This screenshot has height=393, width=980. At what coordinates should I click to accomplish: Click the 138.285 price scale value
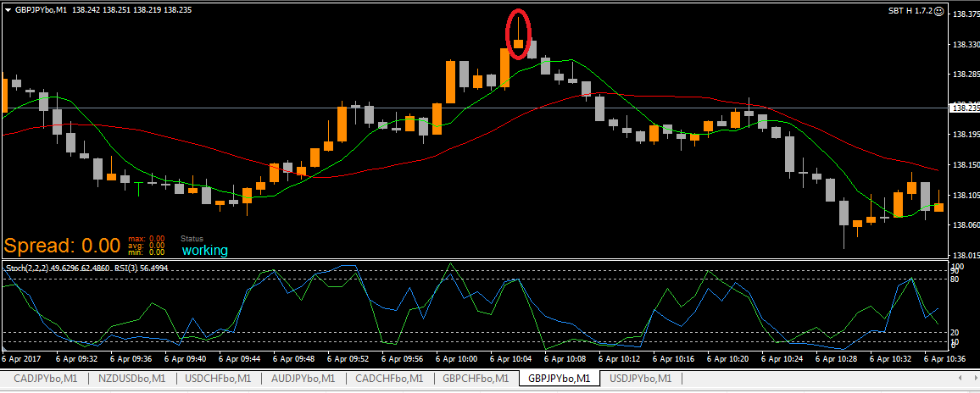click(965, 75)
